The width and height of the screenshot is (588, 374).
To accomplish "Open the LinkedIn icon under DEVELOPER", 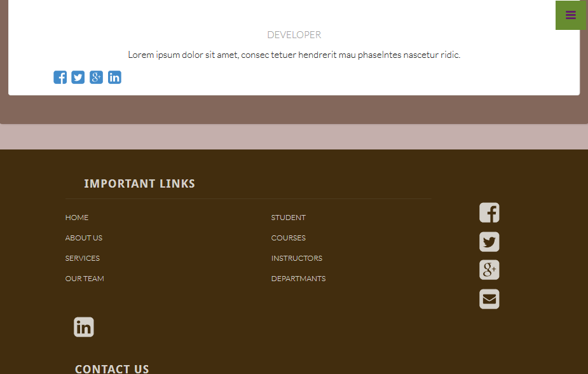I will 114,77.
